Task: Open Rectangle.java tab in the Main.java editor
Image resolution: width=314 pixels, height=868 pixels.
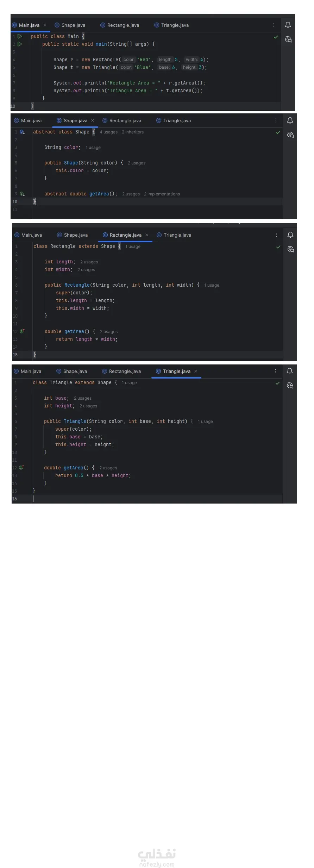Action: click(x=120, y=25)
